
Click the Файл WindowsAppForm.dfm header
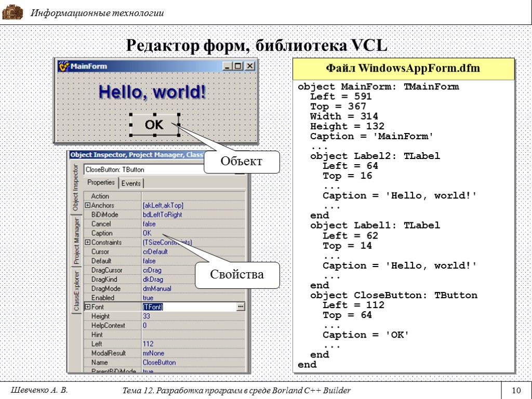coord(403,68)
